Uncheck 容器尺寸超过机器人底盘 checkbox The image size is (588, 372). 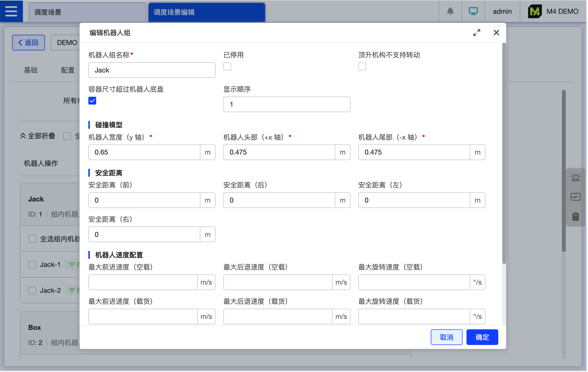pos(92,101)
